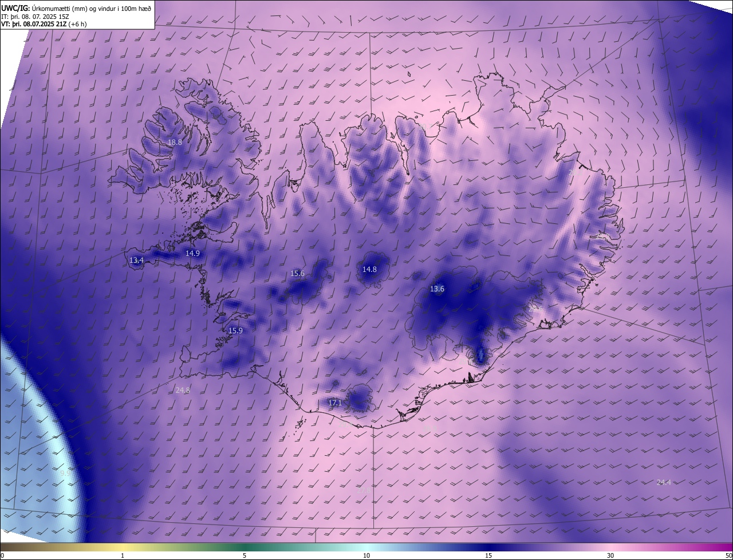Image resolution: width=733 pixels, height=560 pixels.
Task: Select the 14.8 value over central glacier
Action: (370, 269)
